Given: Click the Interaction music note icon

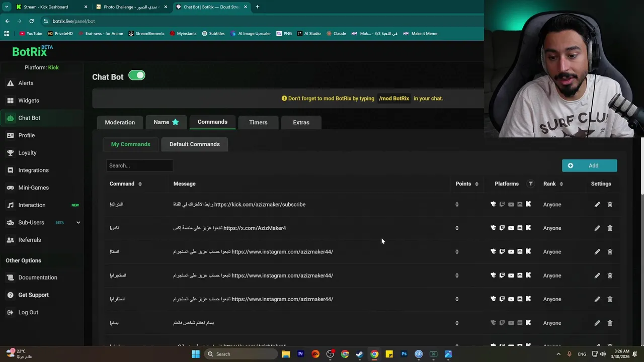Looking at the screenshot, I should click(10, 205).
